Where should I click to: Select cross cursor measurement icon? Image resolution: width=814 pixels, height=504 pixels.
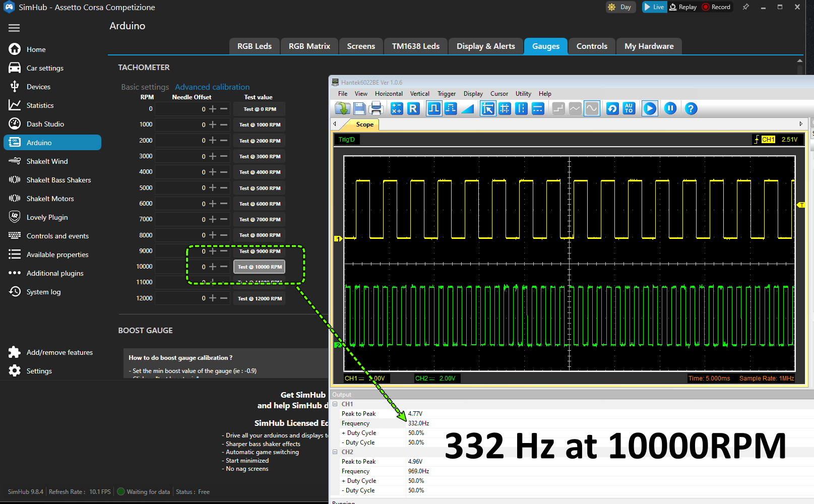505,108
